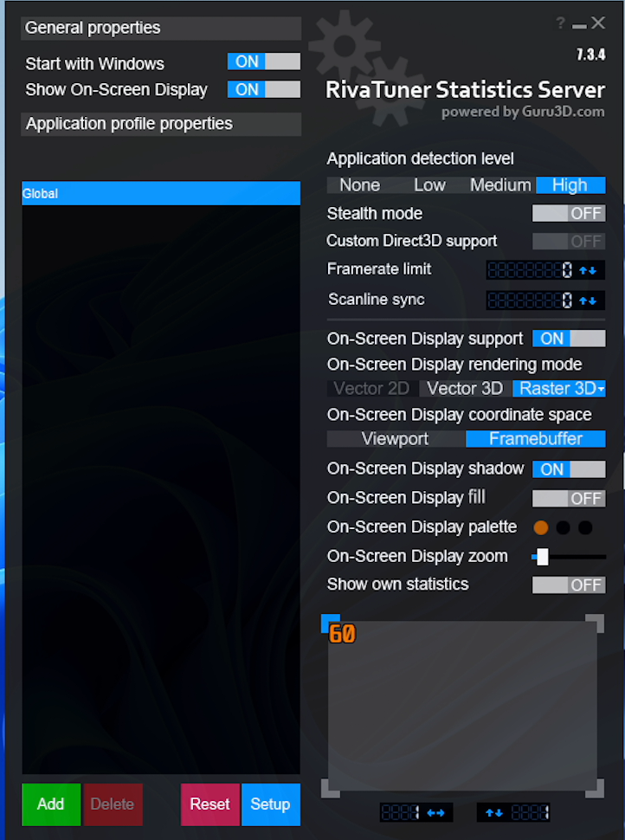
Task: Click the last black palette color
Action: tap(585, 527)
